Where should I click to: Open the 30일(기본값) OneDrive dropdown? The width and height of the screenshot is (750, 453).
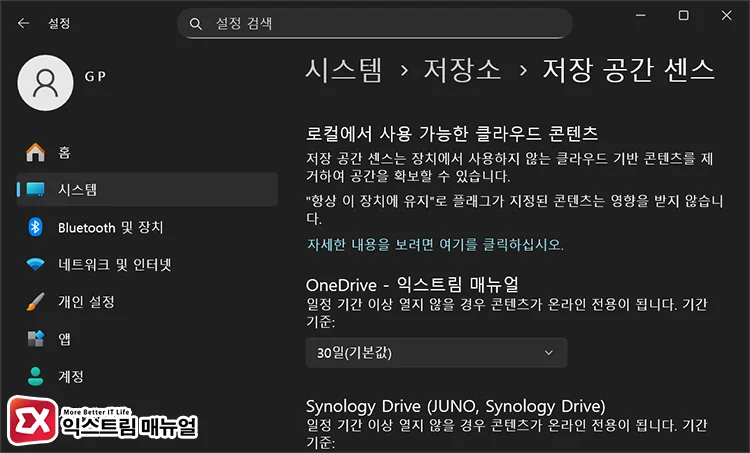(x=436, y=353)
